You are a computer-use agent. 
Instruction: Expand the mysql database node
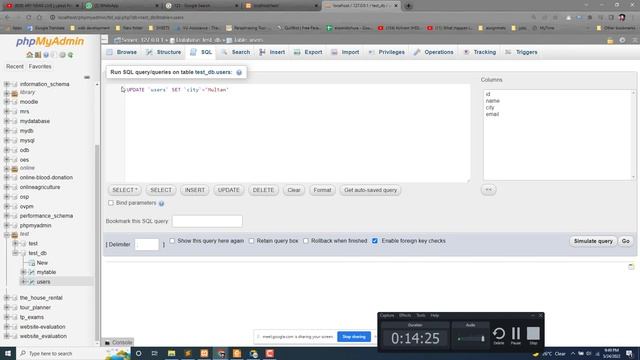[7, 140]
